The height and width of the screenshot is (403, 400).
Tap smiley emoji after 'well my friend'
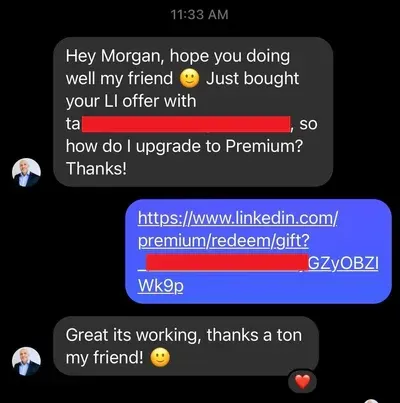click(190, 79)
